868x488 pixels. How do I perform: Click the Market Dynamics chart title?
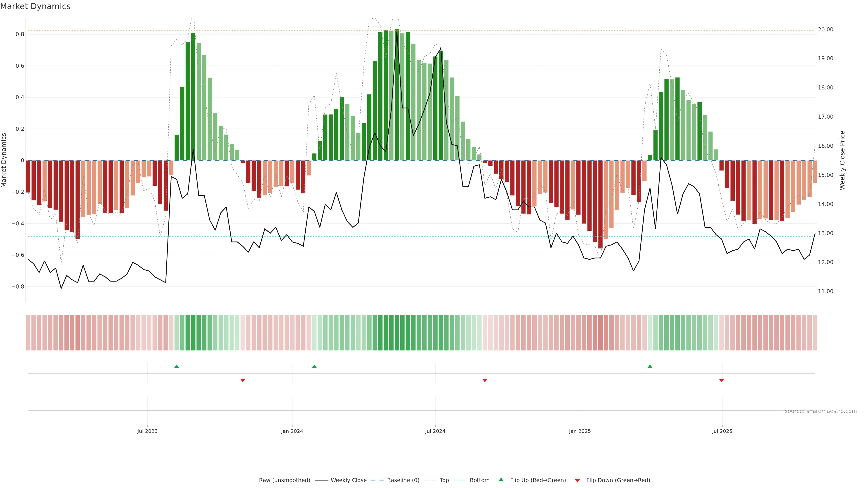[35, 6]
